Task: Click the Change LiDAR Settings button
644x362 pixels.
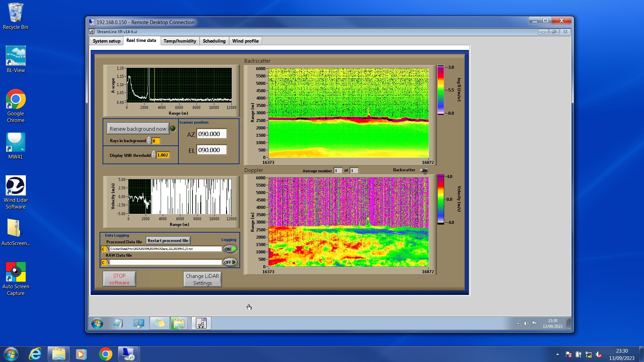Action: (202, 279)
